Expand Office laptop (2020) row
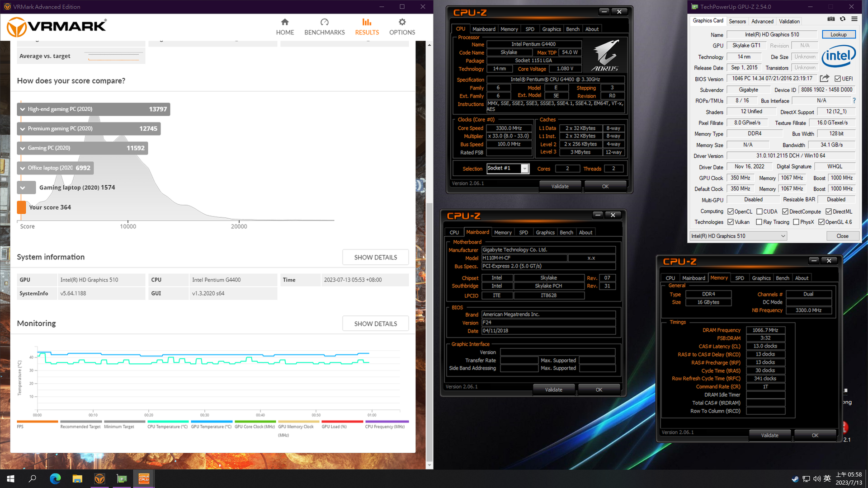 55,168
